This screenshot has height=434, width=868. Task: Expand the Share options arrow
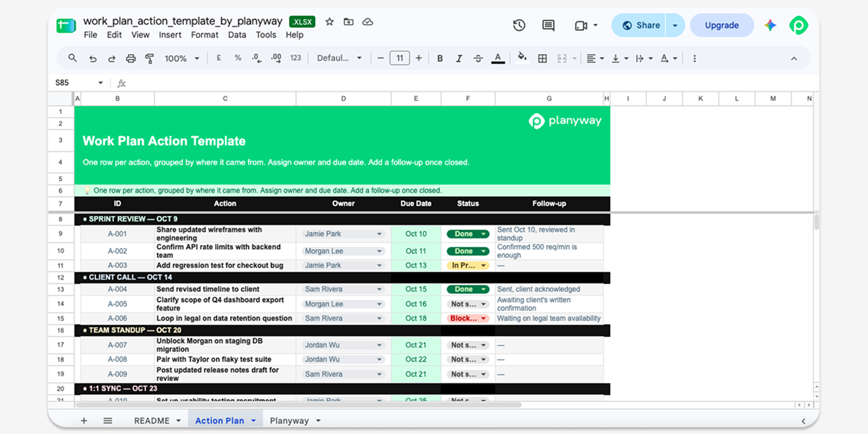point(675,25)
